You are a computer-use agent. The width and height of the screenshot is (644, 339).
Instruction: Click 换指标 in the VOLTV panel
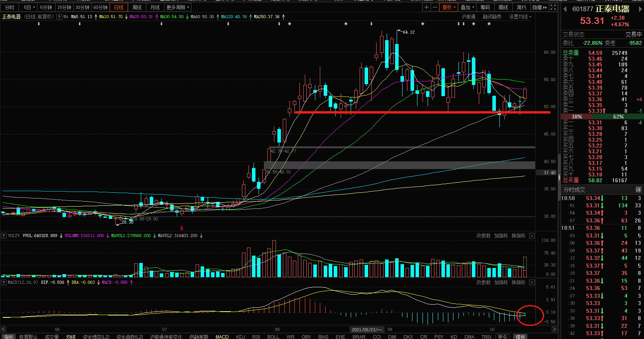point(518,236)
